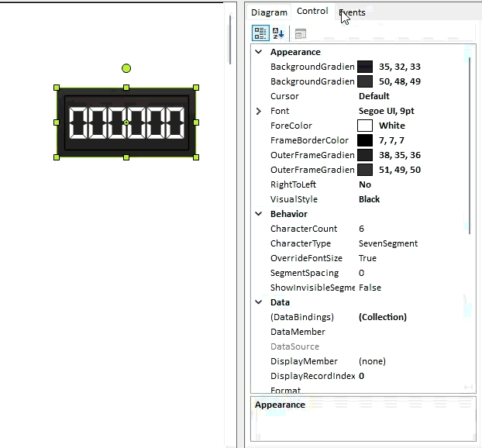Open the Events tab
Viewport: 482px width, 448px height.
coord(352,12)
